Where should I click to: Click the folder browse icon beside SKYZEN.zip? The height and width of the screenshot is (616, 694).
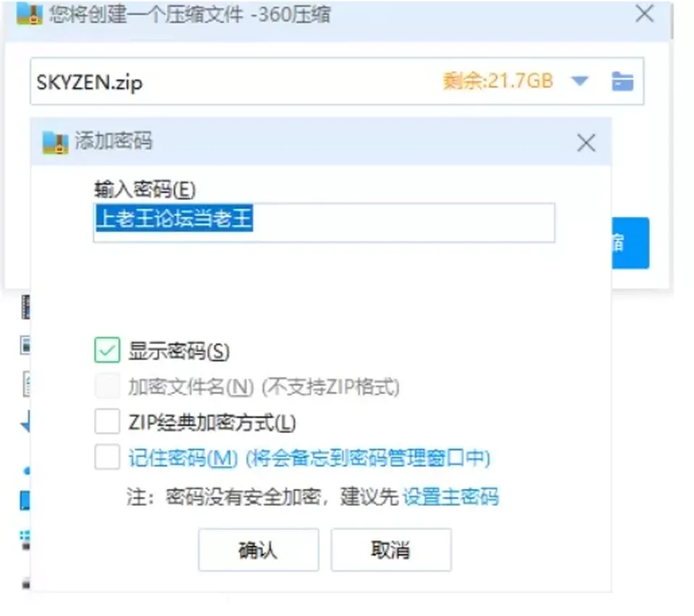(622, 82)
